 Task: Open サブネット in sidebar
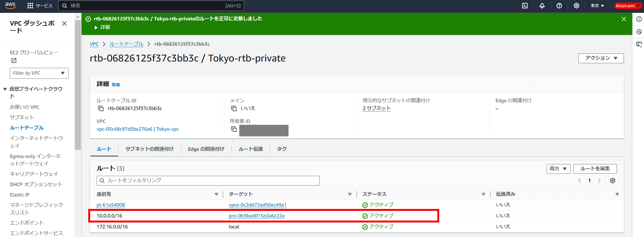pyautogui.click(x=22, y=117)
